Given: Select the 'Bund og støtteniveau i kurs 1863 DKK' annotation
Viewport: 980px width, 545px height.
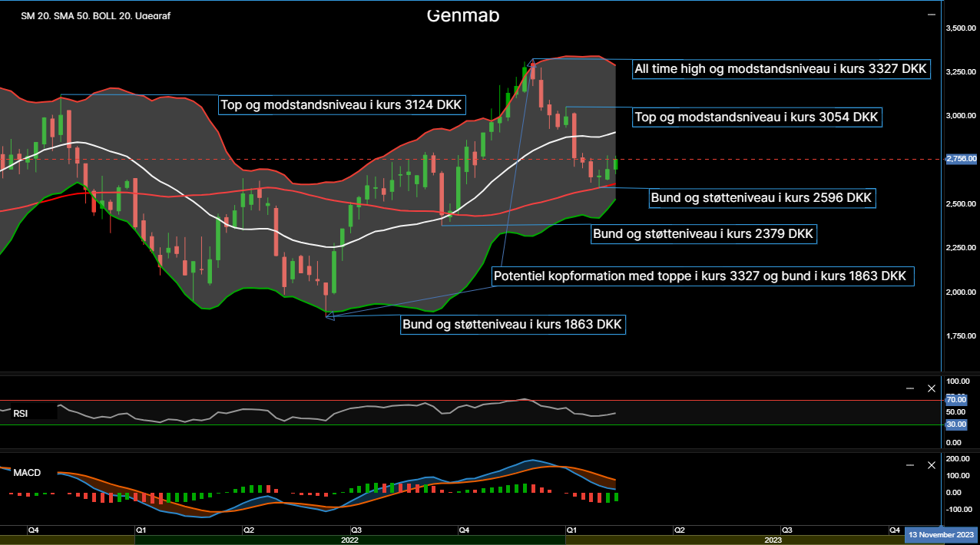Looking at the screenshot, I should pyautogui.click(x=514, y=325).
